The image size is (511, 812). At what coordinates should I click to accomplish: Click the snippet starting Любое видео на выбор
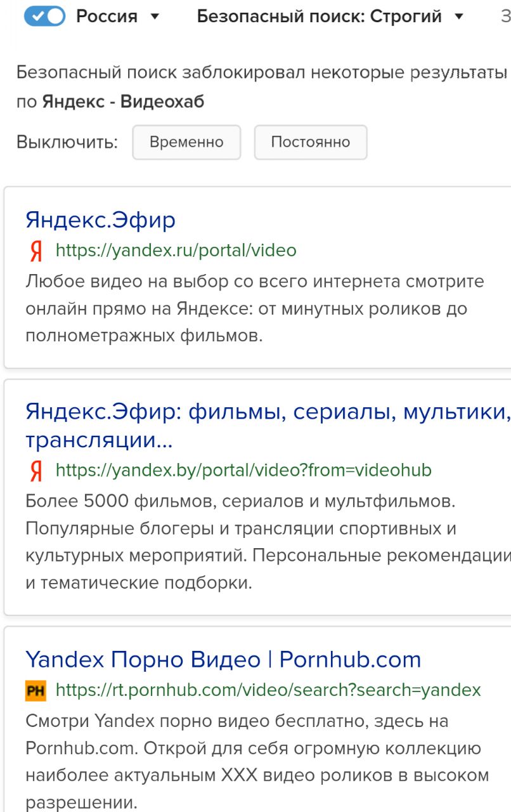tap(255, 308)
